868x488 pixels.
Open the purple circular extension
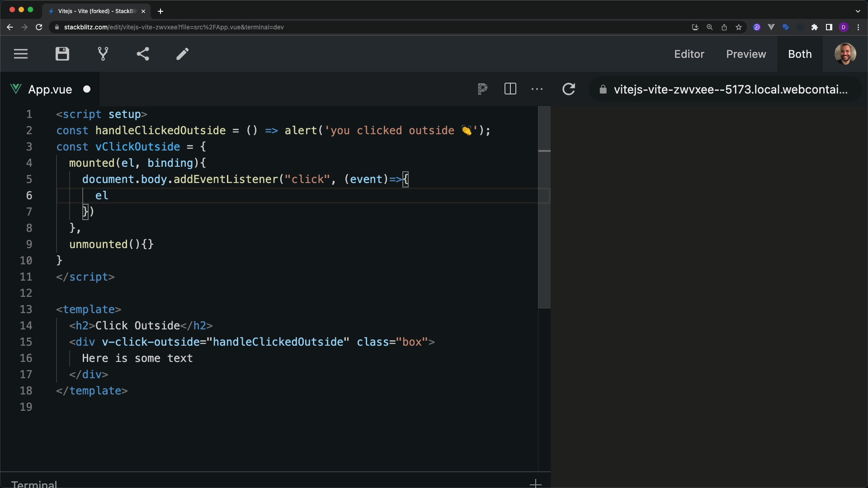coord(757,27)
